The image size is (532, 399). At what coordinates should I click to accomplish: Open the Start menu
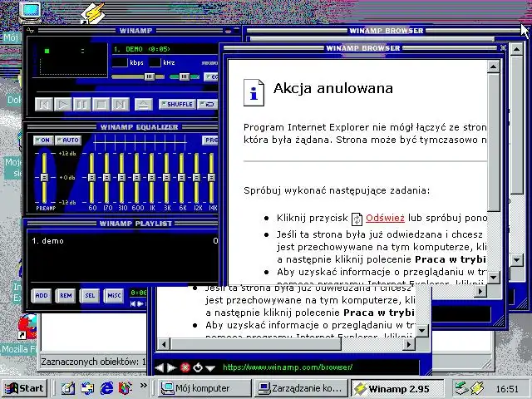click(x=25, y=388)
